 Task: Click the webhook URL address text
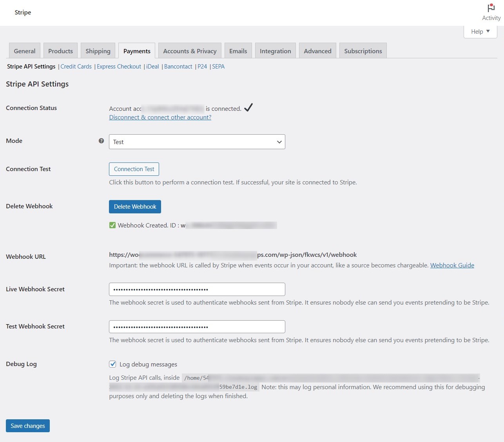point(233,255)
